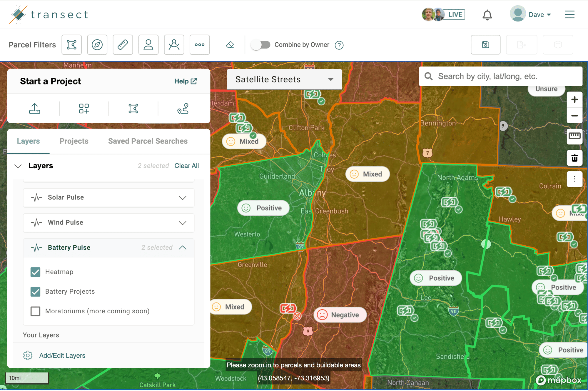Click the Add/Edit Layers link
The width and height of the screenshot is (588, 391).
(x=62, y=355)
